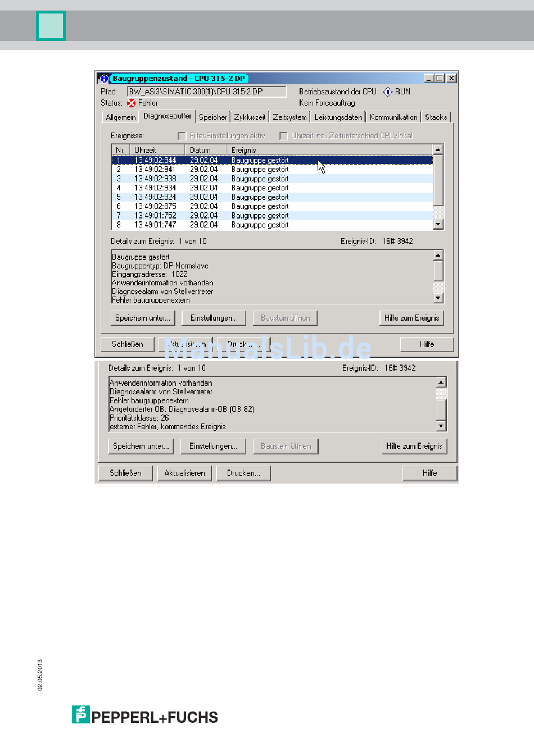Click 'Hilfe zum Ereignis' above the Drucken... button
This screenshot has width=534, height=756.
point(414,446)
